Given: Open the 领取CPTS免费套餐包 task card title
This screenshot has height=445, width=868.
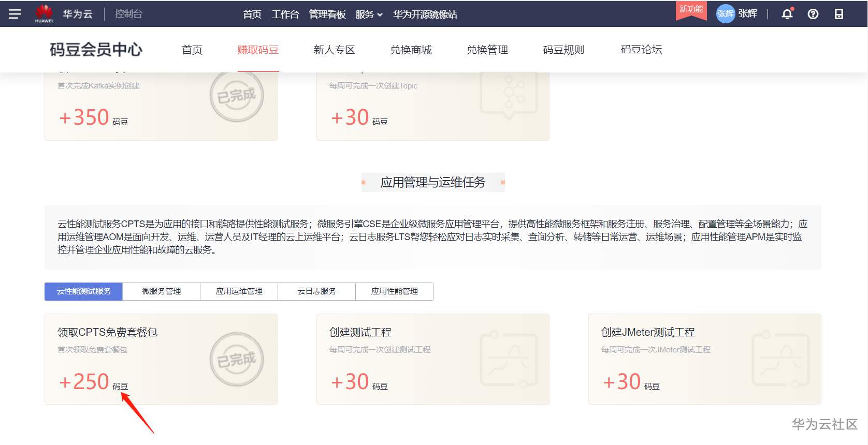Looking at the screenshot, I should (108, 332).
